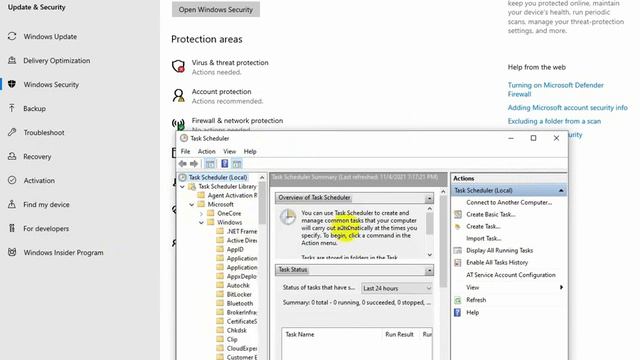Click the Back arrow in Task Scheduler toolbar
Image resolution: width=640 pixels, height=360 pixels.
coord(182,164)
